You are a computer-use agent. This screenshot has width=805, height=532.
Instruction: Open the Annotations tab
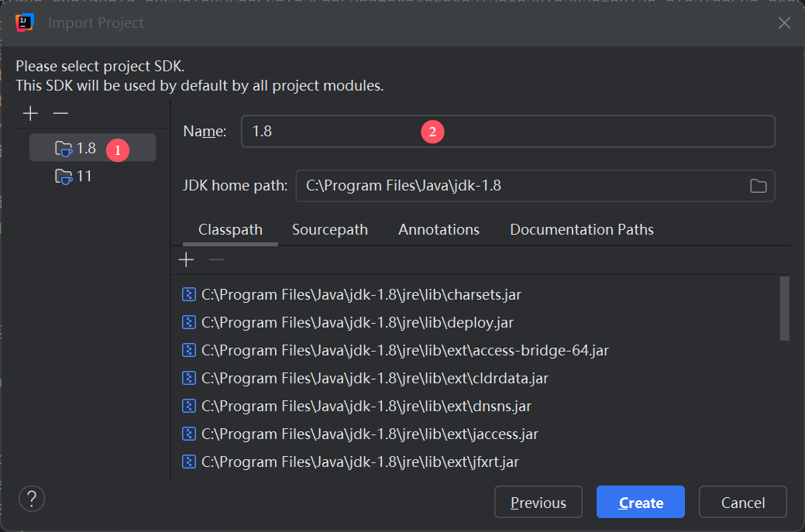(439, 230)
